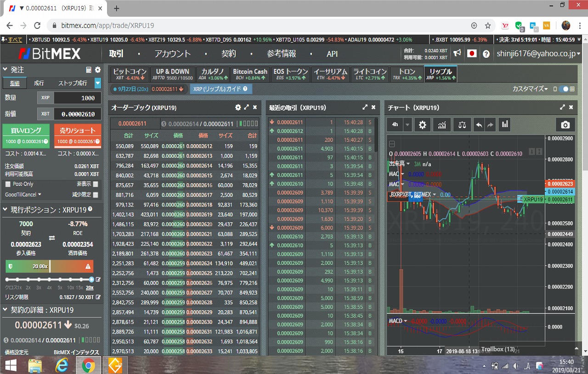Enable the Post-Only checkbox
The height and width of the screenshot is (374, 588).
pyautogui.click(x=8, y=184)
